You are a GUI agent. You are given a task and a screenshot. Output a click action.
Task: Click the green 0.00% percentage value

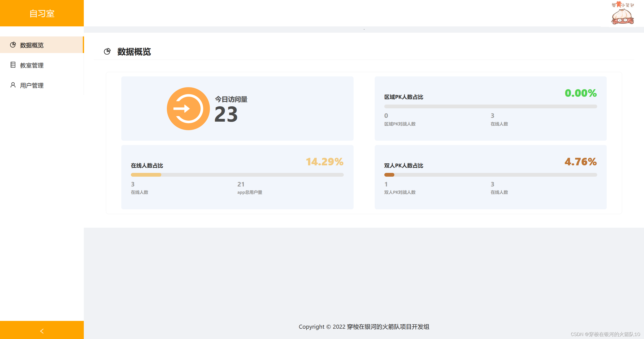[x=580, y=93]
